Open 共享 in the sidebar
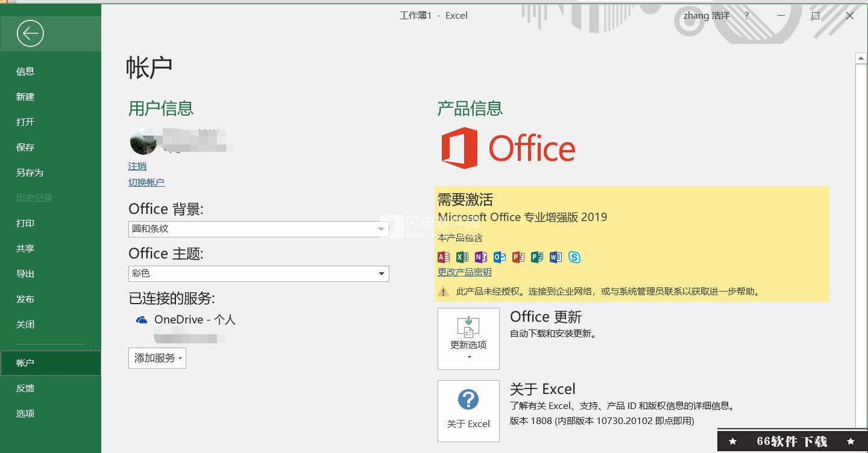868x453 pixels. point(51,248)
